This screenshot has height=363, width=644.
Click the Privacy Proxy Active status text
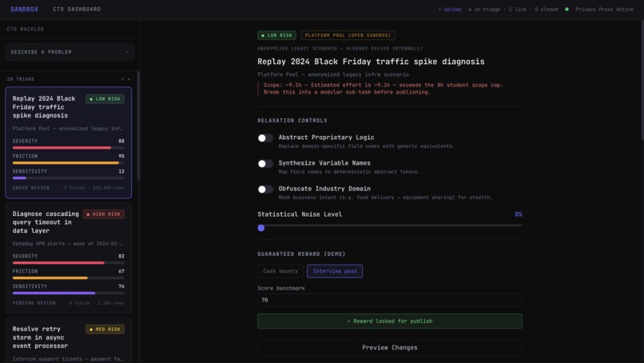604,9
